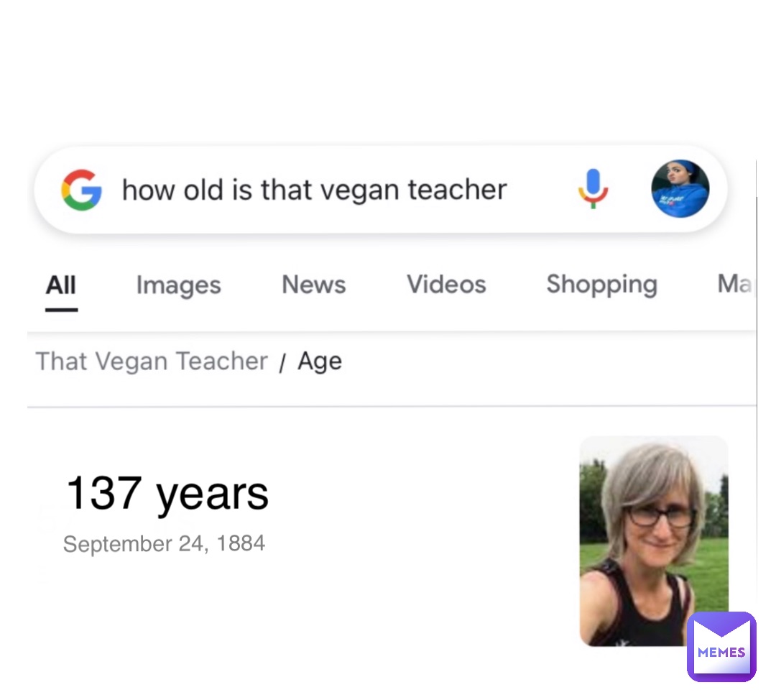Click the purple MEMES envelope watermark icon
The width and height of the screenshot is (776, 700).
pyautogui.click(x=721, y=646)
